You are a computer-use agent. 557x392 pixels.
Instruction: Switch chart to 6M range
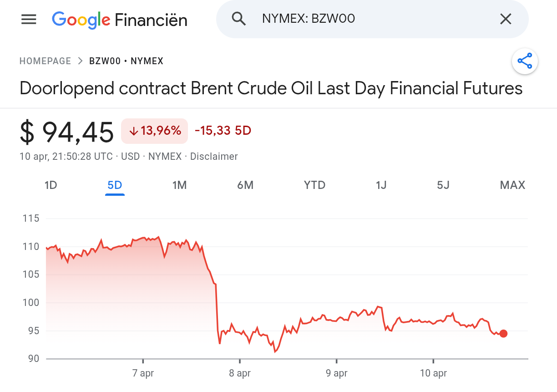click(x=245, y=185)
